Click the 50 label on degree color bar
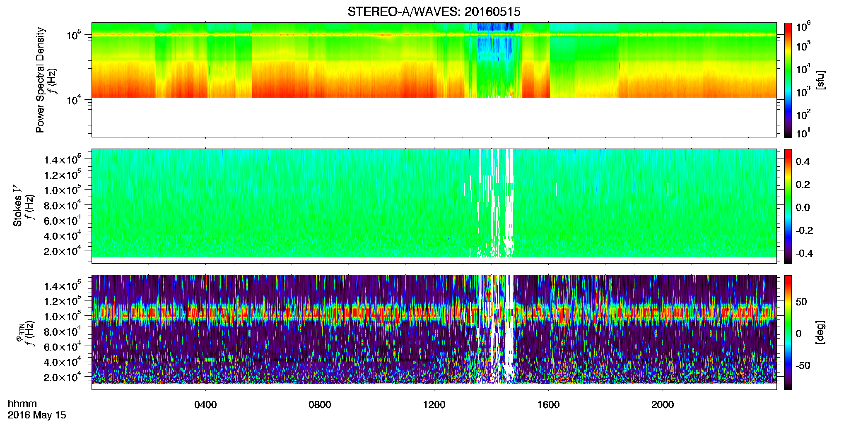868x447 pixels. tap(801, 302)
